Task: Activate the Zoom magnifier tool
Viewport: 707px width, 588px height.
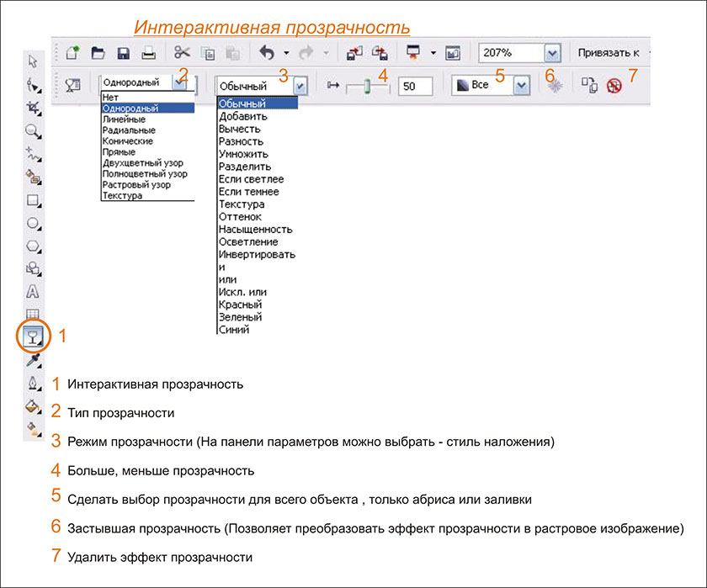Action: (34, 131)
